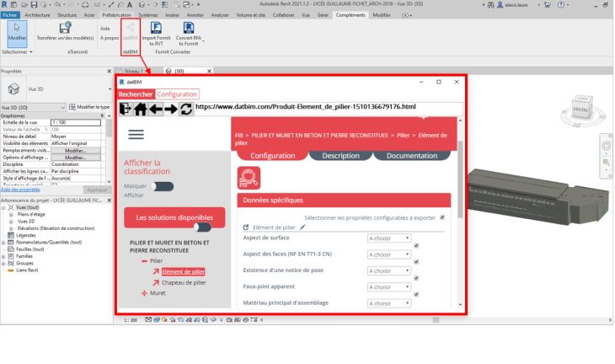This screenshot has height=364, width=615.
Task: Expand Plans d'étage in project browser
Action: tap(11, 215)
